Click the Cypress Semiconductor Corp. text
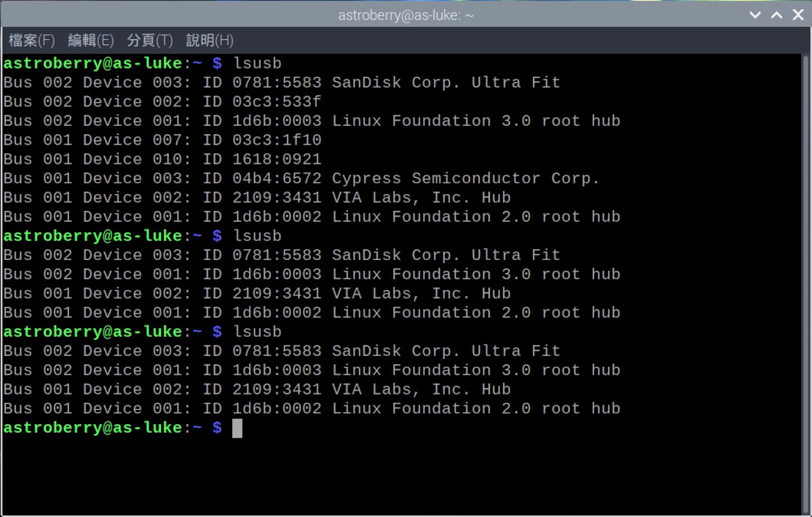The image size is (812, 517). (465, 178)
